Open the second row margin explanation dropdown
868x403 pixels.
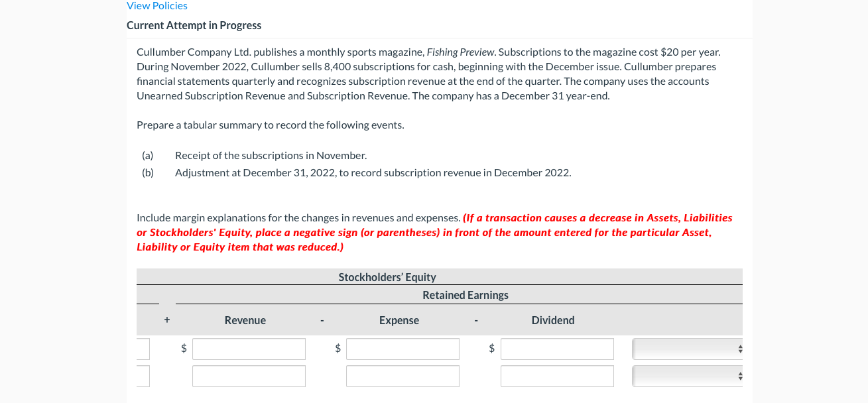[x=686, y=376]
